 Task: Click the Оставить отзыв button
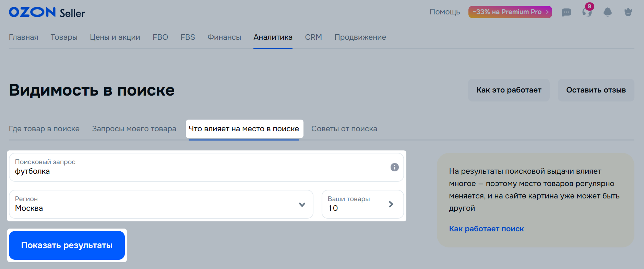(596, 90)
